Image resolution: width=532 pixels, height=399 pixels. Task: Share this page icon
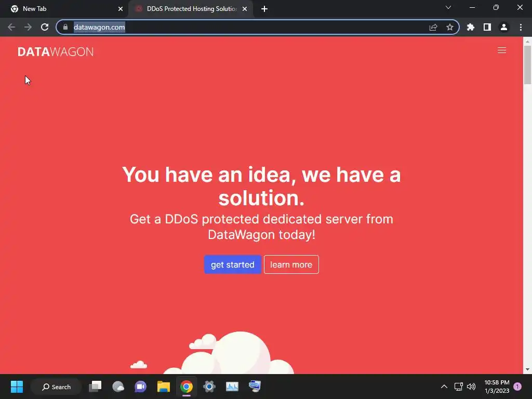click(x=433, y=27)
